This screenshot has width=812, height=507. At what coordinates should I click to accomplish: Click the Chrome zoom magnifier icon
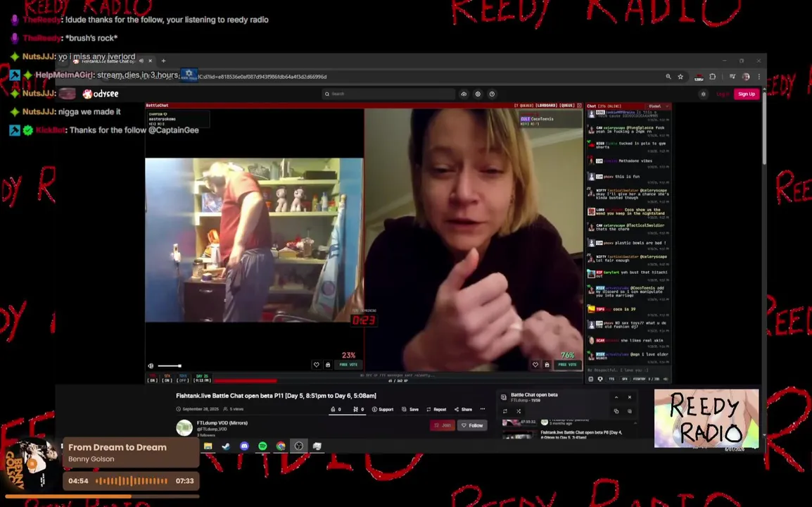click(x=668, y=77)
